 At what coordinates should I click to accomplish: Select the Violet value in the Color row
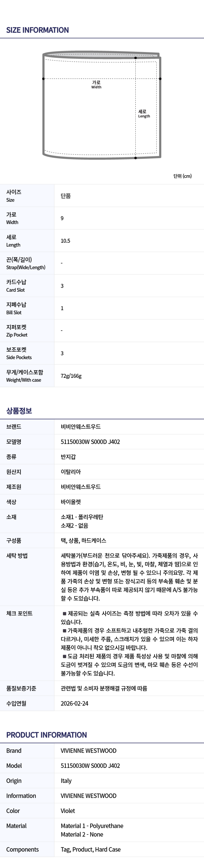(68, 811)
